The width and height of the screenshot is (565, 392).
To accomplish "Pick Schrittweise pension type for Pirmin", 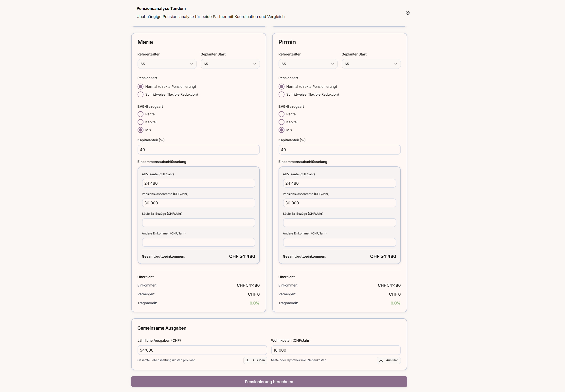I will click(281, 94).
